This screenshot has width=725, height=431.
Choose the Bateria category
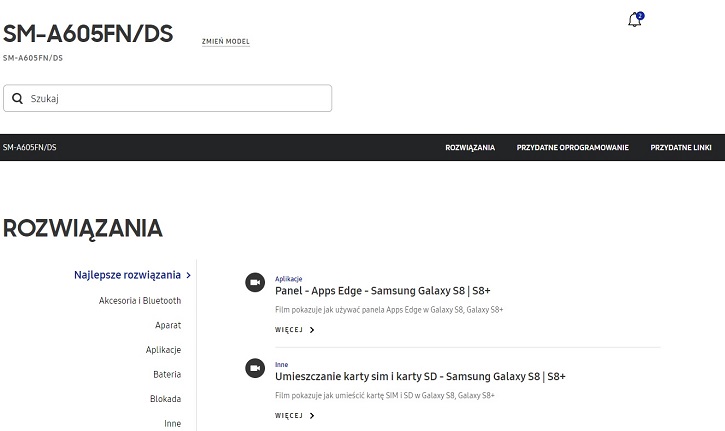[x=167, y=375]
